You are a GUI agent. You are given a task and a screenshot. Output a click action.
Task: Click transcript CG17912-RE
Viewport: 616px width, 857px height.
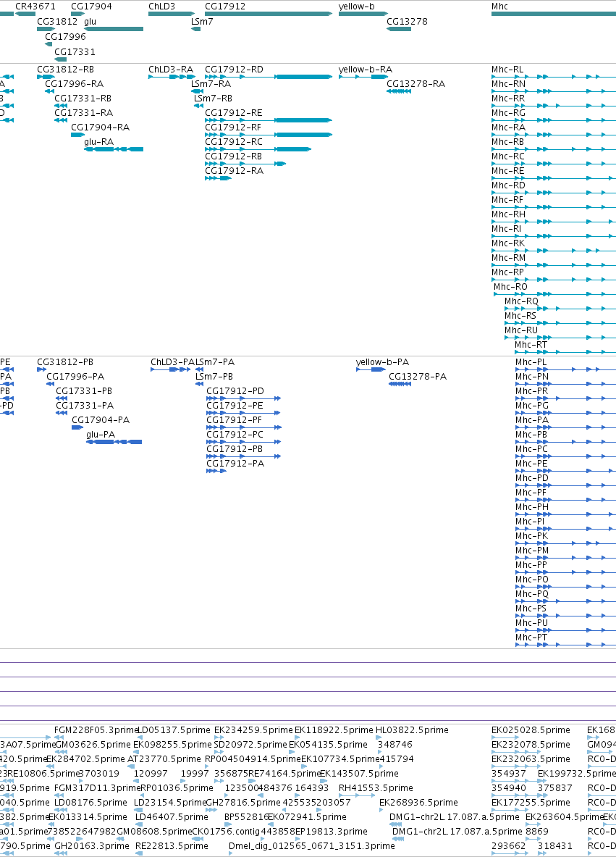234,112
